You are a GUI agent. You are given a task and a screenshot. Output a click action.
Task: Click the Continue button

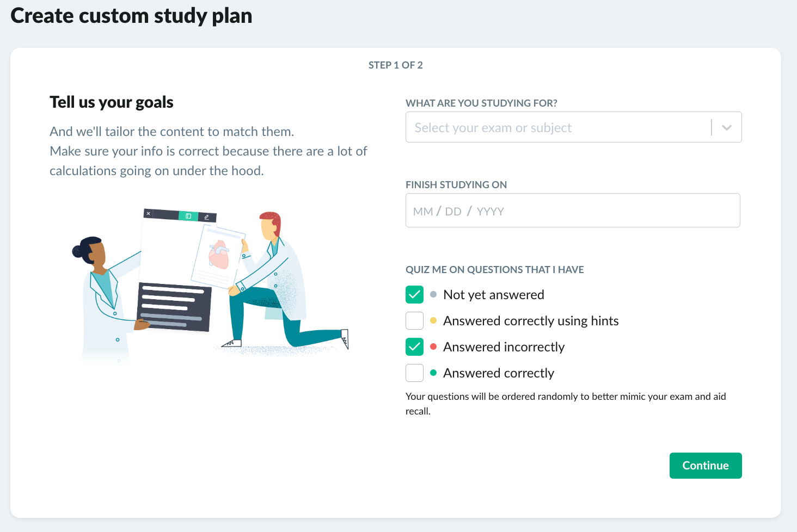[706, 466]
